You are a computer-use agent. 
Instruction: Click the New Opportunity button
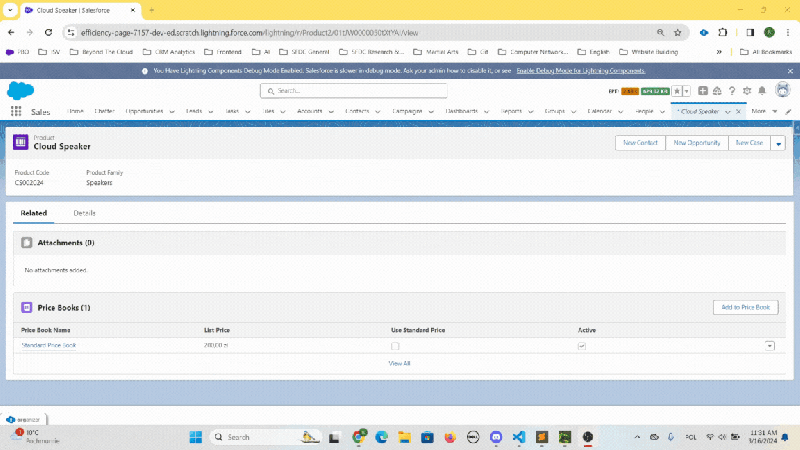tap(697, 143)
